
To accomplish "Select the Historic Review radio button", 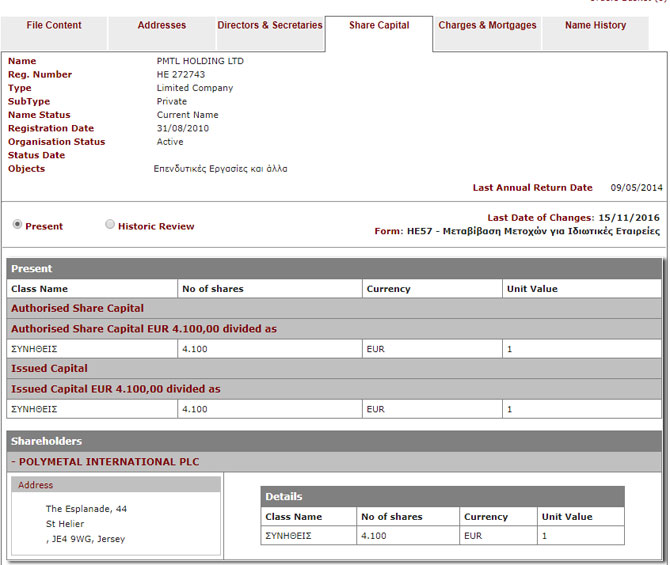I will click(110, 224).
